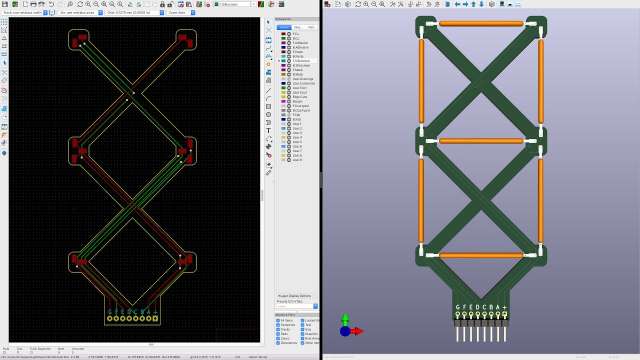Select the F.Paste layer row
This screenshot has width=640, height=360.
coord(298,52)
